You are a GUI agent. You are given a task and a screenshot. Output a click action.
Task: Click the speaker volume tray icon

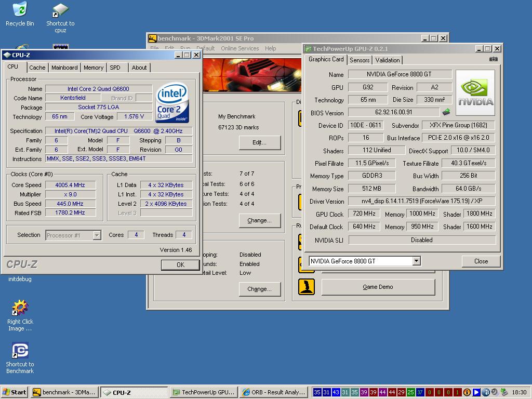[495, 392]
